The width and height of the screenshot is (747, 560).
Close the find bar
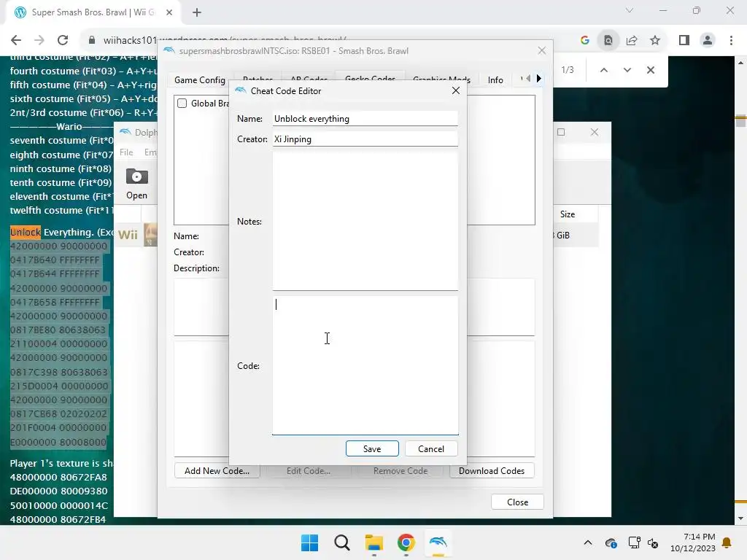[x=650, y=70]
